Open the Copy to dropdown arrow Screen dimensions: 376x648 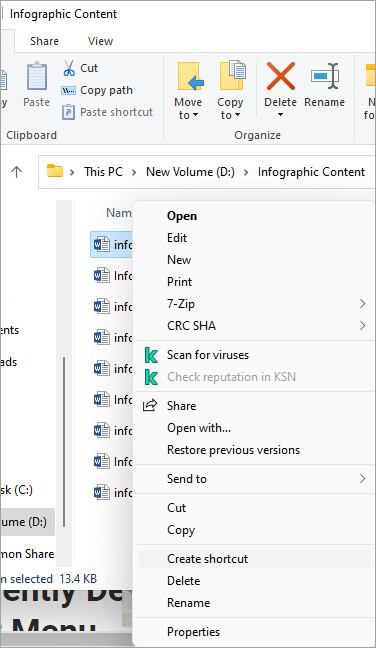click(237, 115)
